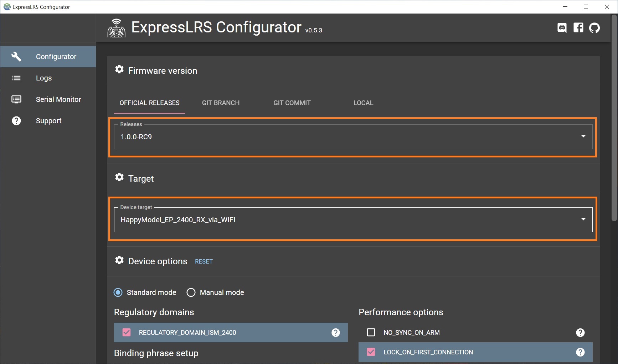The height and width of the screenshot is (364, 618).
Task: Open the Discord community link
Action: pyautogui.click(x=562, y=27)
